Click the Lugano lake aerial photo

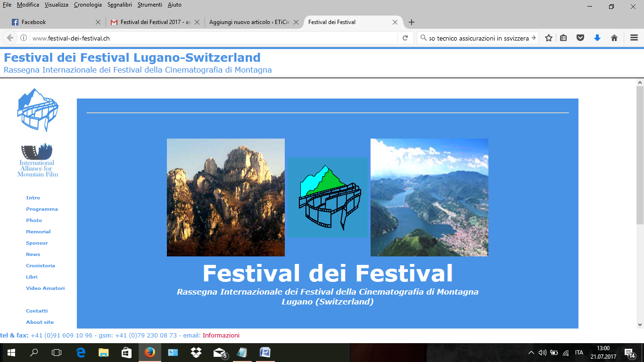429,197
